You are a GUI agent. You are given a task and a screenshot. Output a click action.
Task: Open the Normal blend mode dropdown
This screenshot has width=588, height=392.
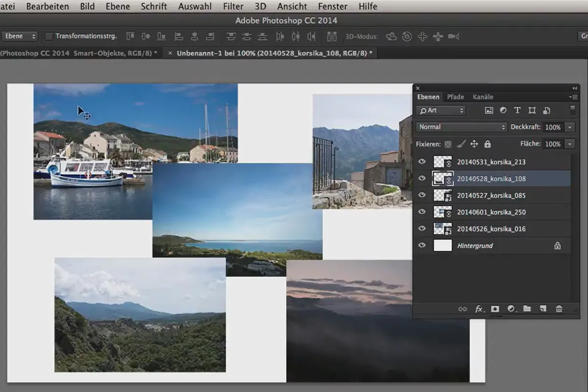coord(462,127)
